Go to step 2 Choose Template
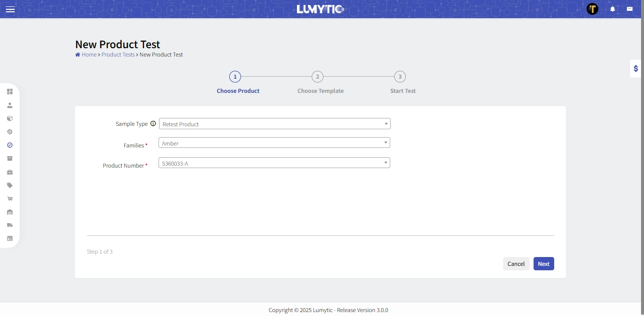Viewport: 644px width, 316px height. click(318, 77)
